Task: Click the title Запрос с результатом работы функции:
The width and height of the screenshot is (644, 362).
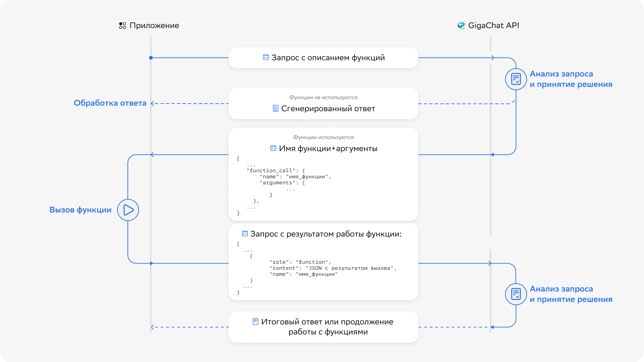Action: point(326,234)
